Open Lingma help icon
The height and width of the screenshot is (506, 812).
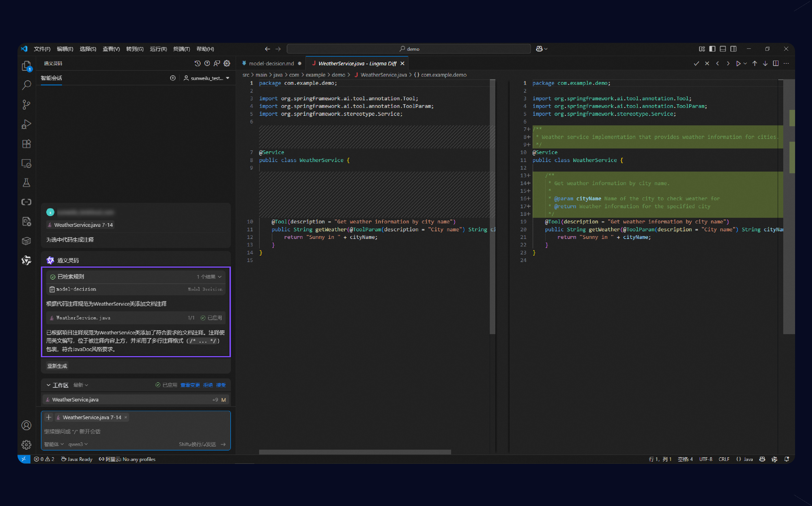tap(207, 63)
